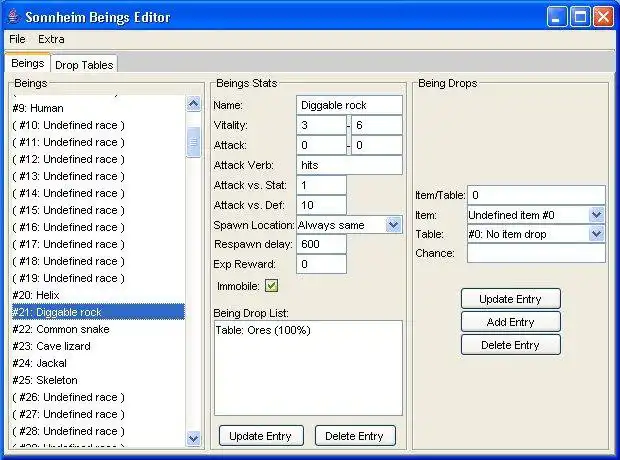Select '( #16: Undefined race )' row
This screenshot has height=460, width=620.
coord(98,227)
